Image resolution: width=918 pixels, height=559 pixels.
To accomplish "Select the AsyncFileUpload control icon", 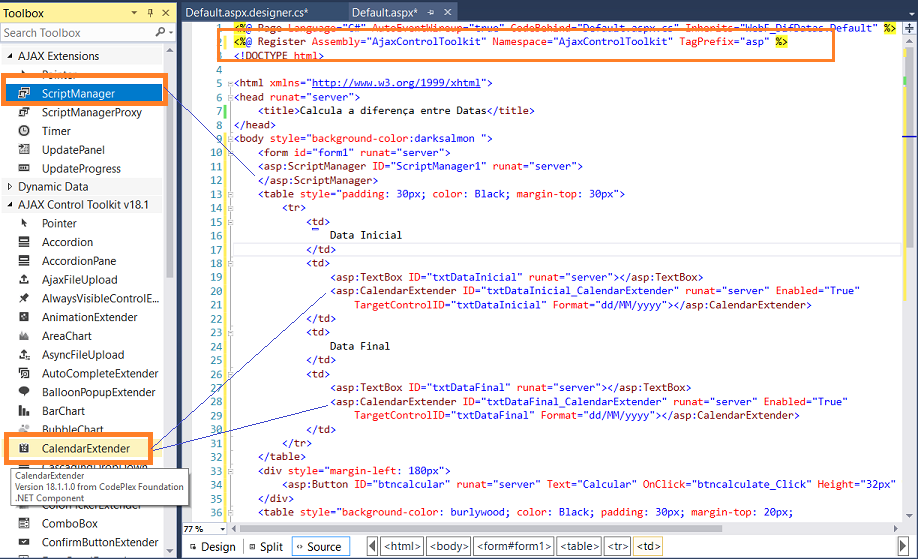I will pyautogui.click(x=24, y=354).
